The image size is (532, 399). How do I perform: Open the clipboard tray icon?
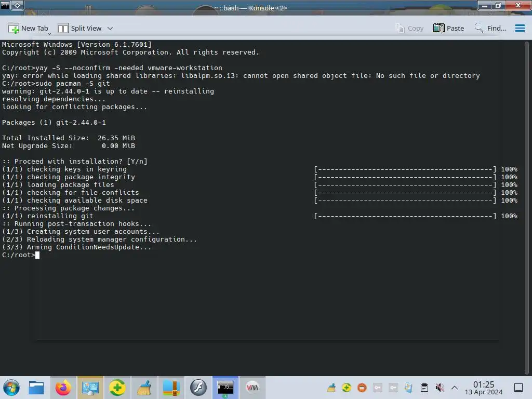424,388
